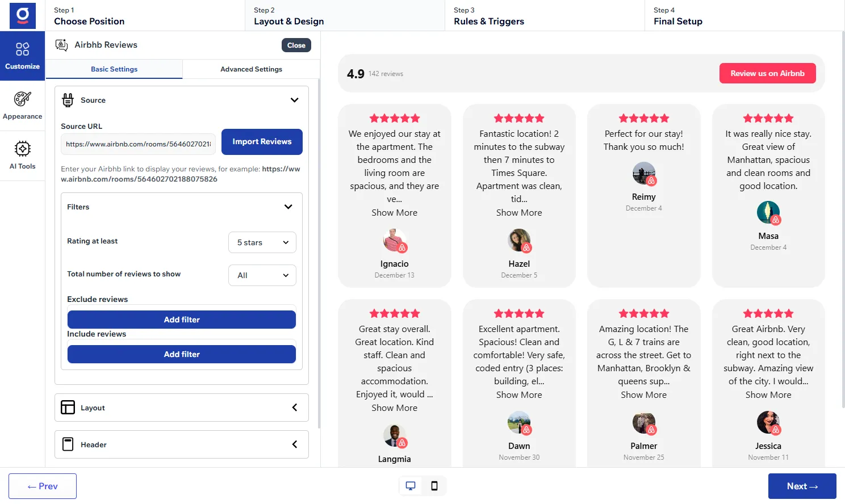
Task: Go to Step 1 Choose Position
Action: pyautogui.click(x=145, y=15)
